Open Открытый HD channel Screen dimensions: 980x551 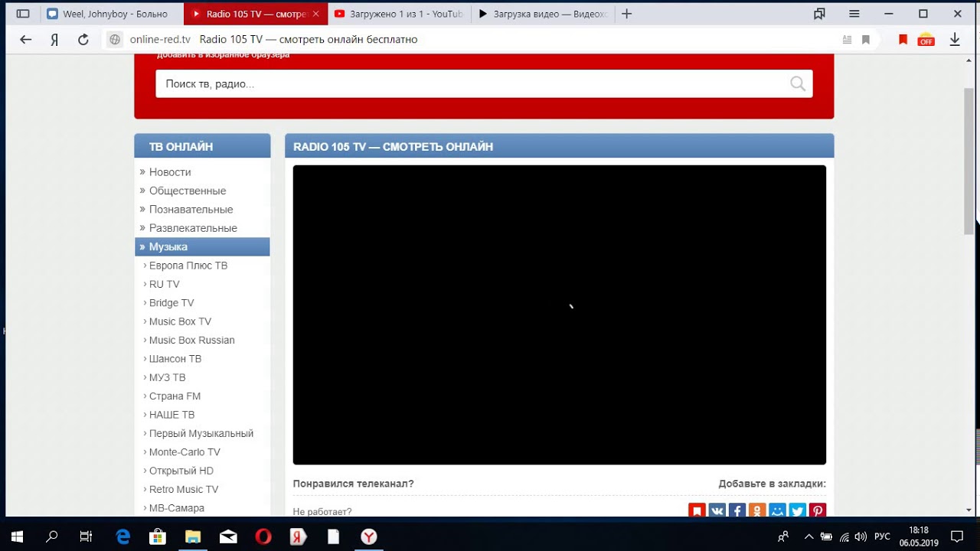181,471
